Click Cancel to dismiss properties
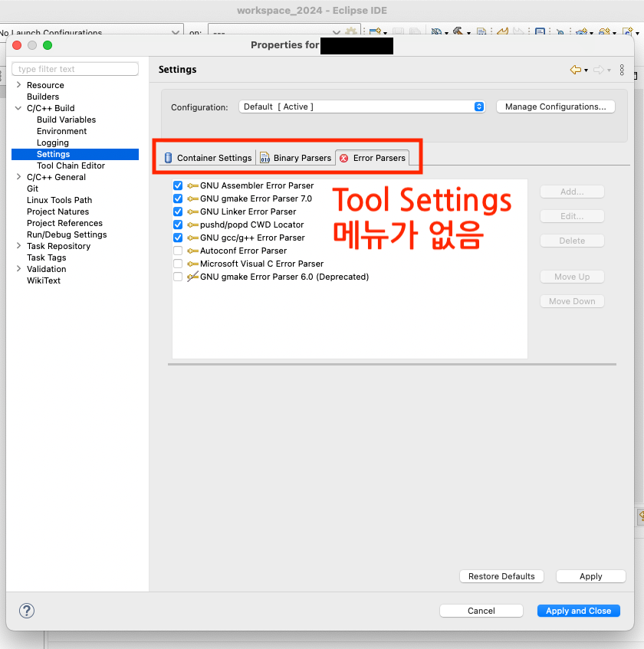 tap(481, 611)
